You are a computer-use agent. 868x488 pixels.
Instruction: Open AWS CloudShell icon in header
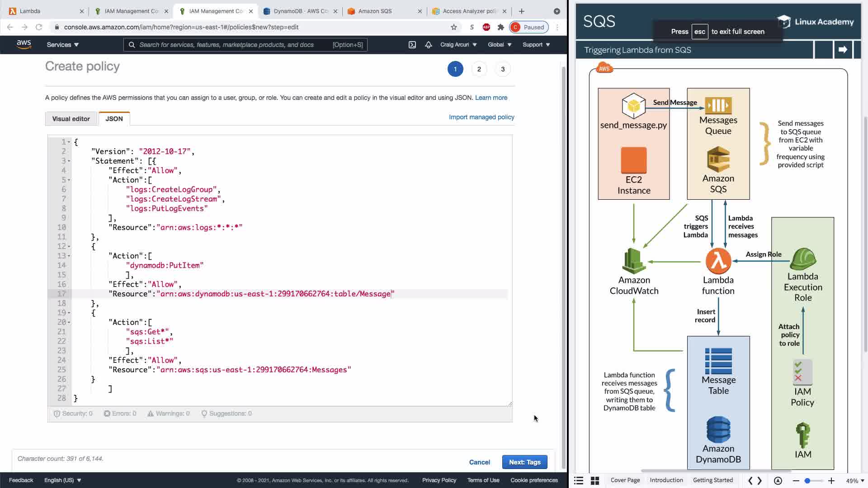point(412,45)
